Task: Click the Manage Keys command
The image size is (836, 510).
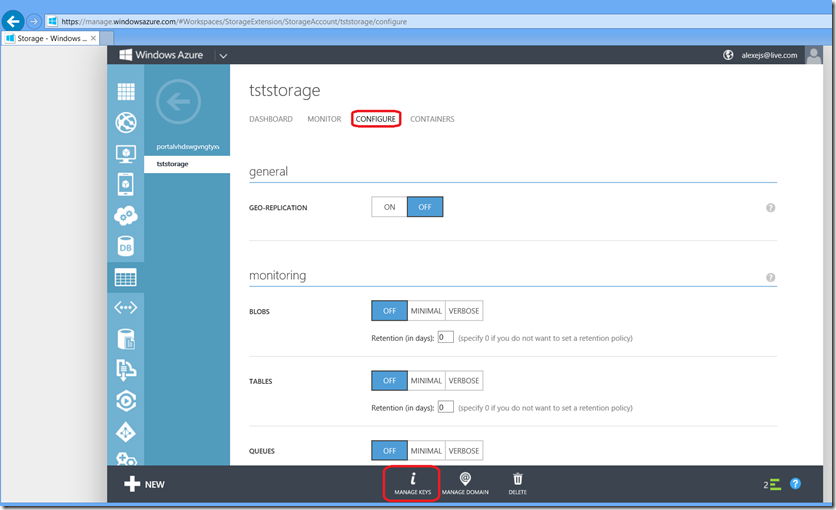Action: [x=412, y=483]
